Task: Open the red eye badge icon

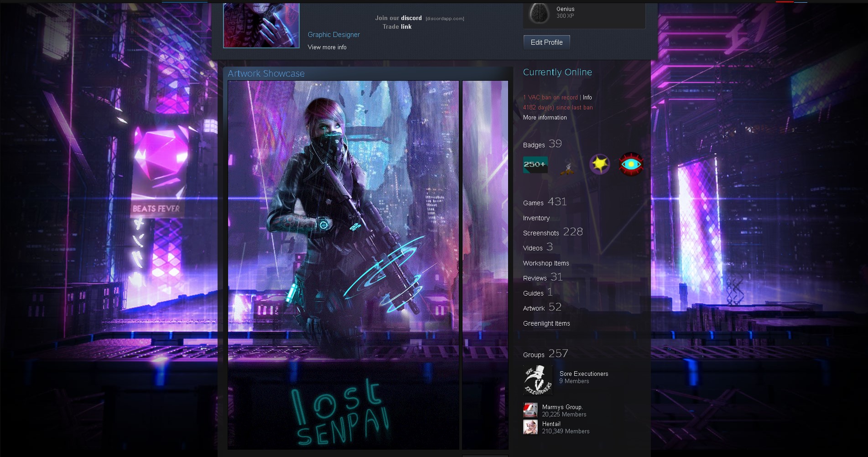Action: click(631, 164)
